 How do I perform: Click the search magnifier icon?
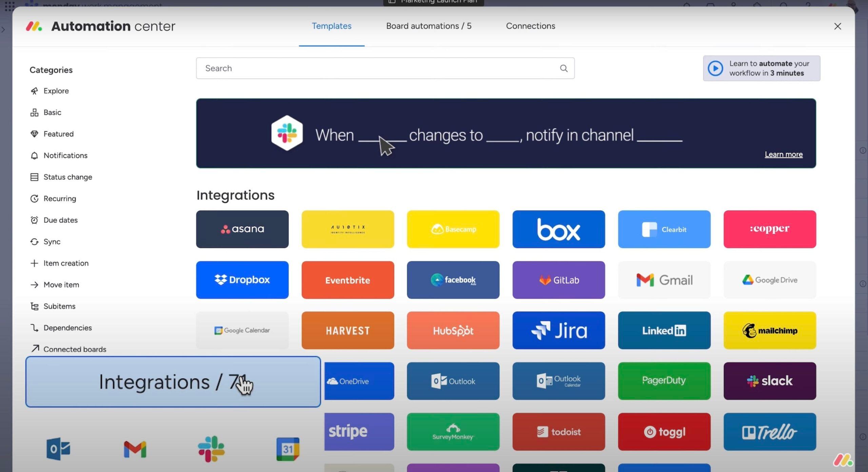pos(564,68)
